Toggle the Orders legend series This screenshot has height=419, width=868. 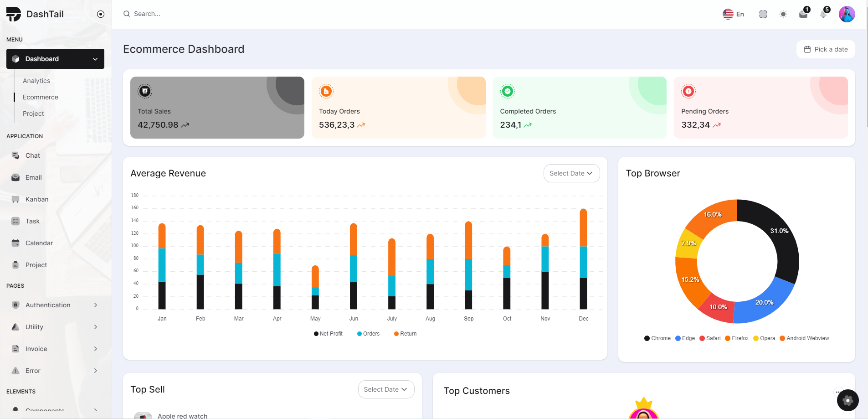(x=368, y=334)
